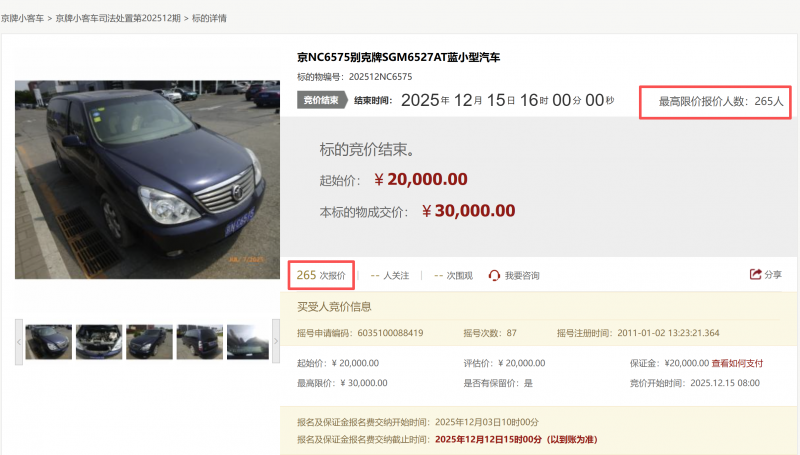Click the 查看如何支付 link
This screenshot has width=800, height=455.
tap(737, 363)
